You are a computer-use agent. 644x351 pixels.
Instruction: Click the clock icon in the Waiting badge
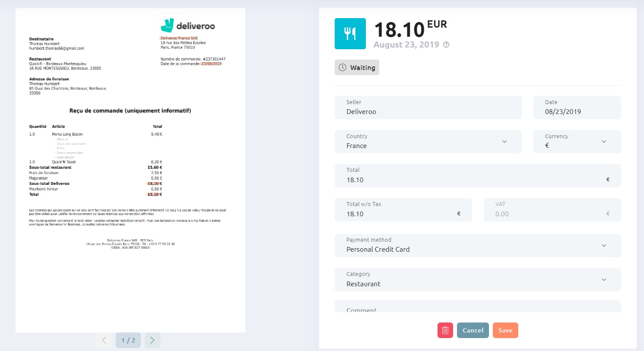click(x=343, y=67)
